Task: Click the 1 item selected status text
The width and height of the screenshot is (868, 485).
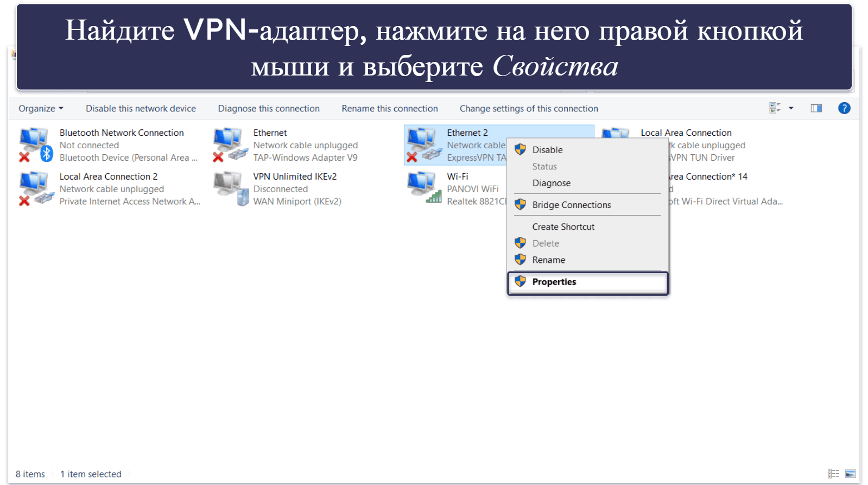Action: [x=91, y=474]
